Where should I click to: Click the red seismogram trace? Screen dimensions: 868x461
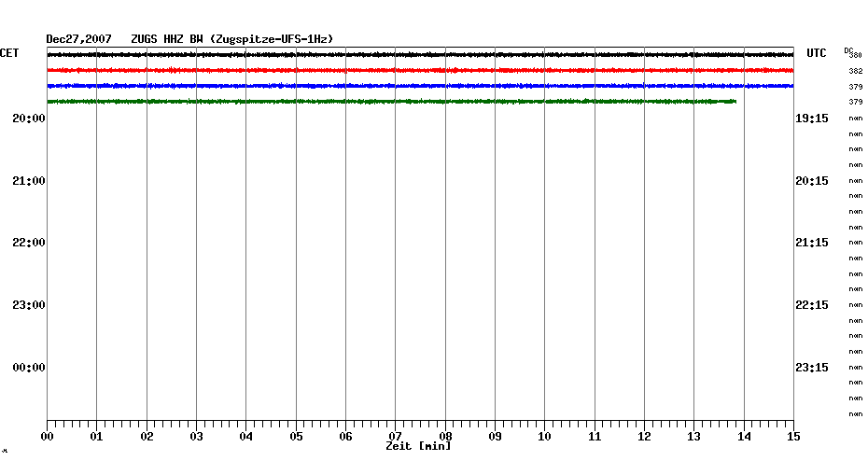tap(420, 70)
